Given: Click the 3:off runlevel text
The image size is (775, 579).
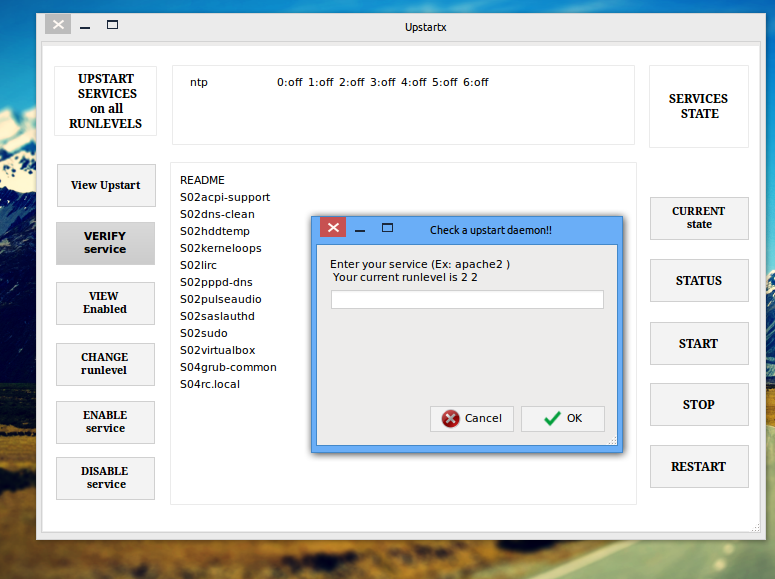Looking at the screenshot, I should pyautogui.click(x=383, y=83).
